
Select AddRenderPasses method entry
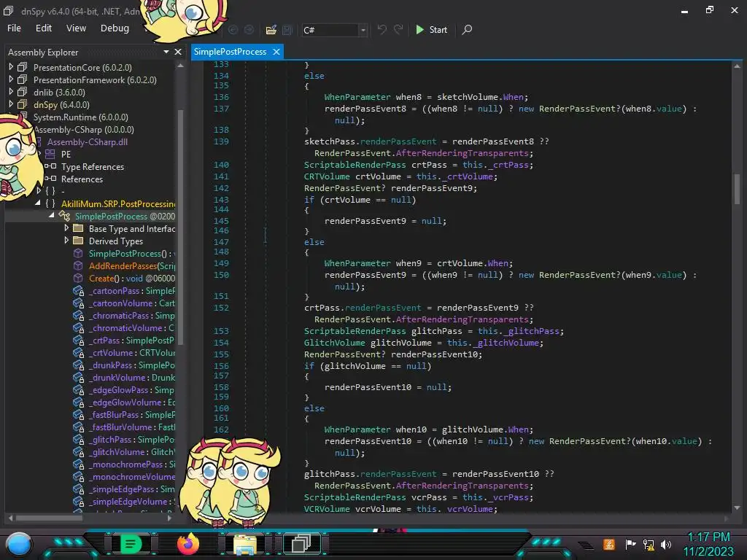(x=131, y=265)
